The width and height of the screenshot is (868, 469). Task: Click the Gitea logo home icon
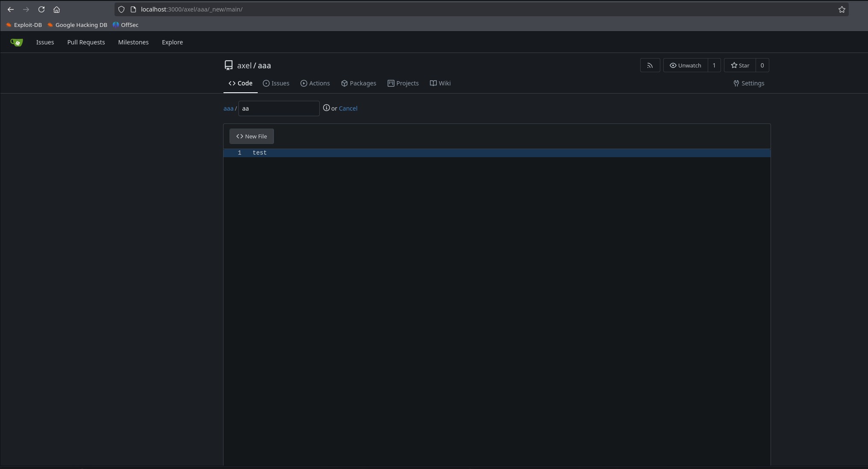[x=17, y=42]
